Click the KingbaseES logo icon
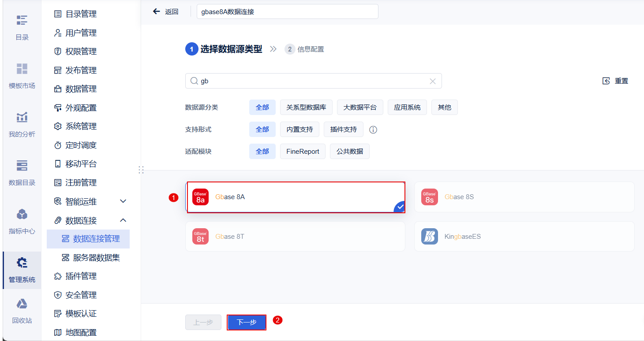 coord(430,237)
